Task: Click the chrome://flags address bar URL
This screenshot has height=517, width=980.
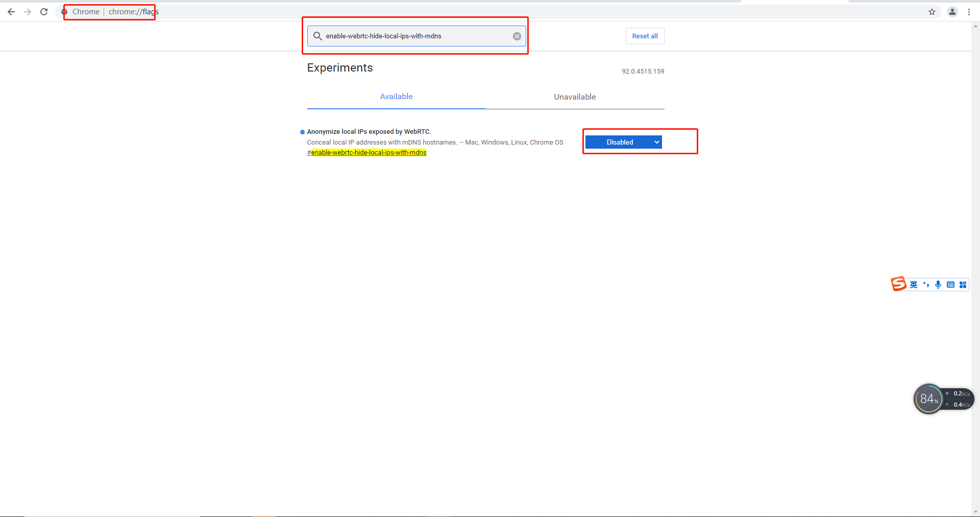Action: (134, 12)
